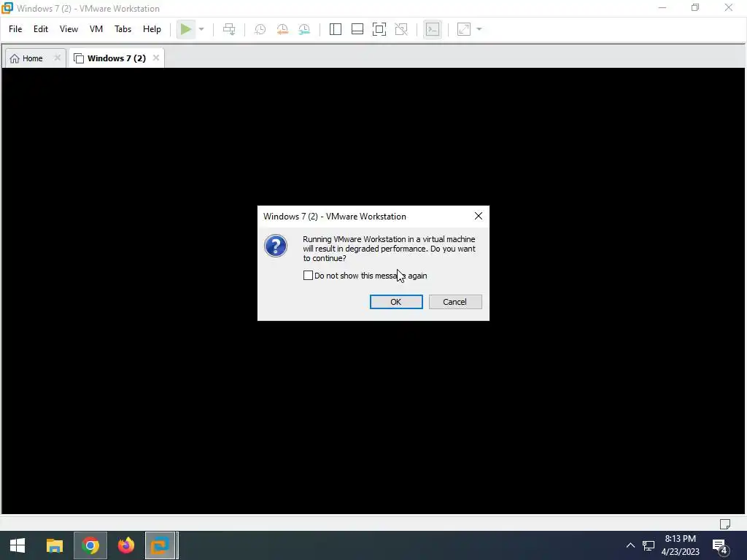Expand the power options dropdown arrow
Screen dimensions: 747x560
click(x=201, y=29)
